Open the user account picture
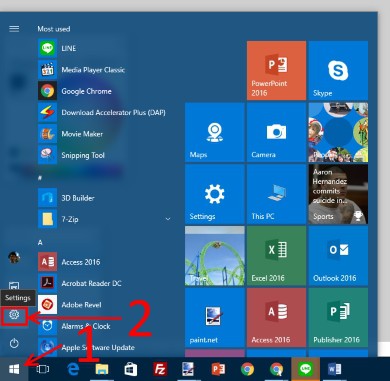Viewport: 390px width, 381px height. pos(14,257)
